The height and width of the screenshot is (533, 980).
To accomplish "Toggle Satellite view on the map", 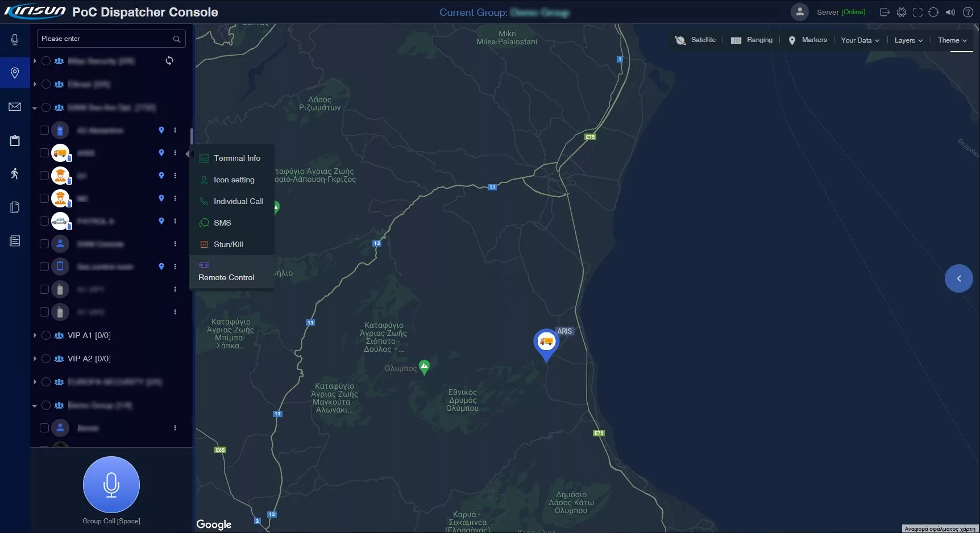I will [695, 40].
